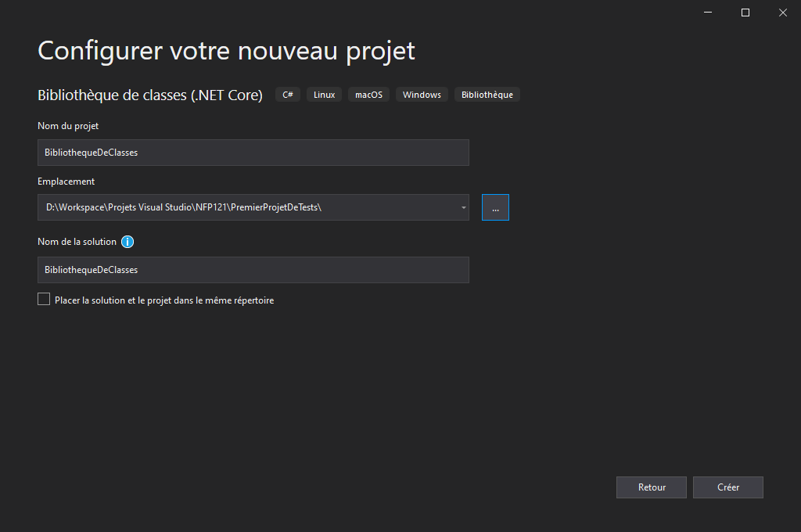Focus the Nom de la solution text field
This screenshot has width=801, height=532.
click(x=253, y=270)
